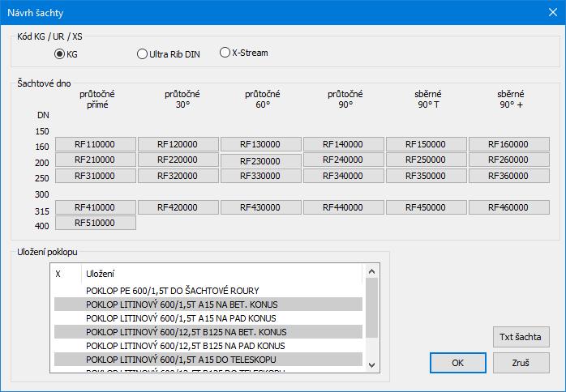Cancel using the Zruš button
Image resolution: width=566 pixels, height=392 pixels.
[x=521, y=363]
